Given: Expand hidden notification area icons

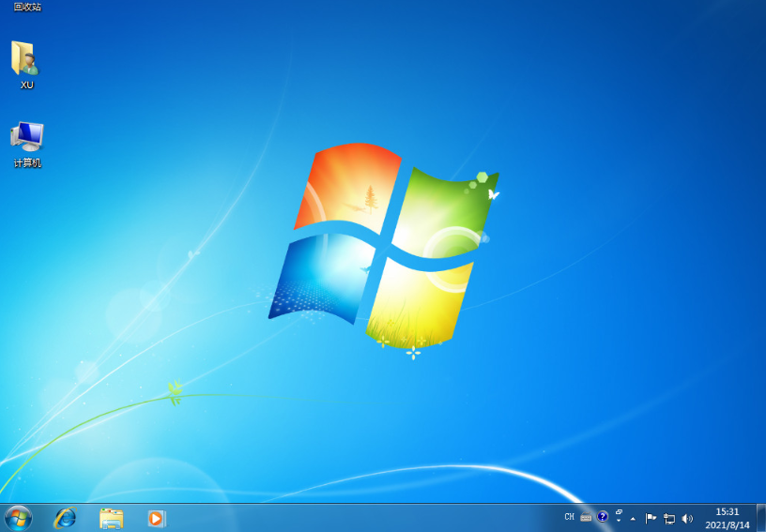Looking at the screenshot, I should (x=633, y=518).
